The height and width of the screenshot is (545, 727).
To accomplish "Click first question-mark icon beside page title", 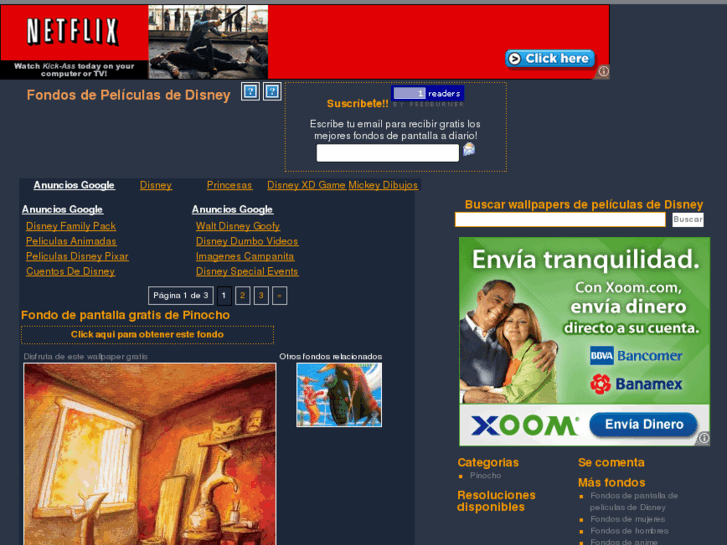I will [x=250, y=91].
